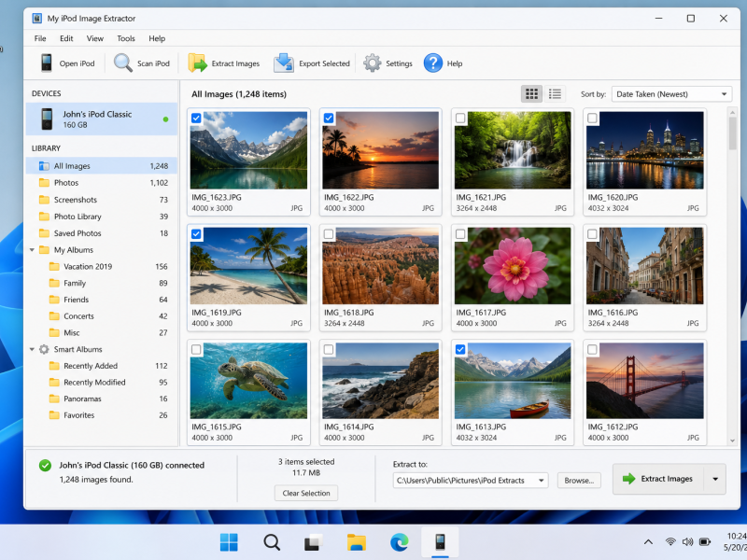Image resolution: width=747 pixels, height=560 pixels.
Task: Open the Tools menu
Action: pyautogui.click(x=126, y=38)
